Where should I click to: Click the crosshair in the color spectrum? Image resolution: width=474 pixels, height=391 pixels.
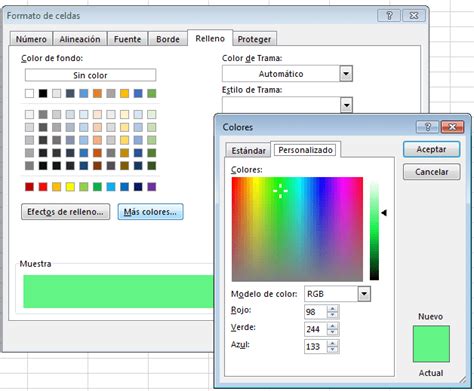(280, 191)
